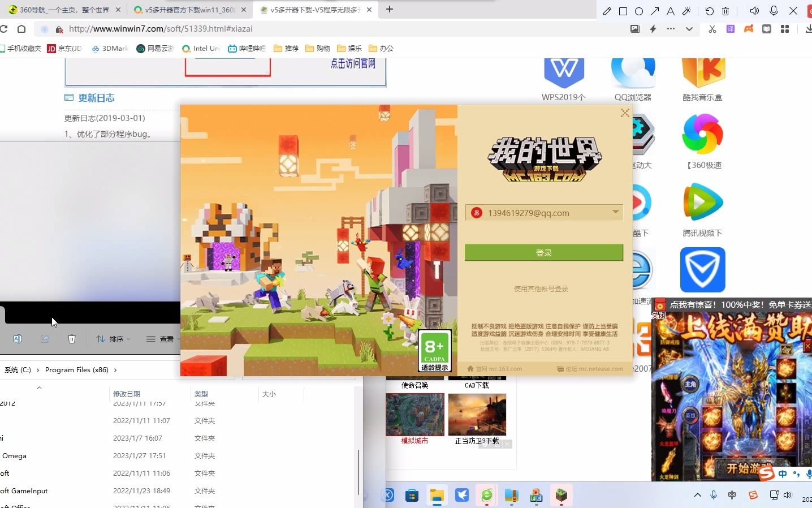
Task: Click the trash icon in annotation toolbar
Action: point(725,11)
